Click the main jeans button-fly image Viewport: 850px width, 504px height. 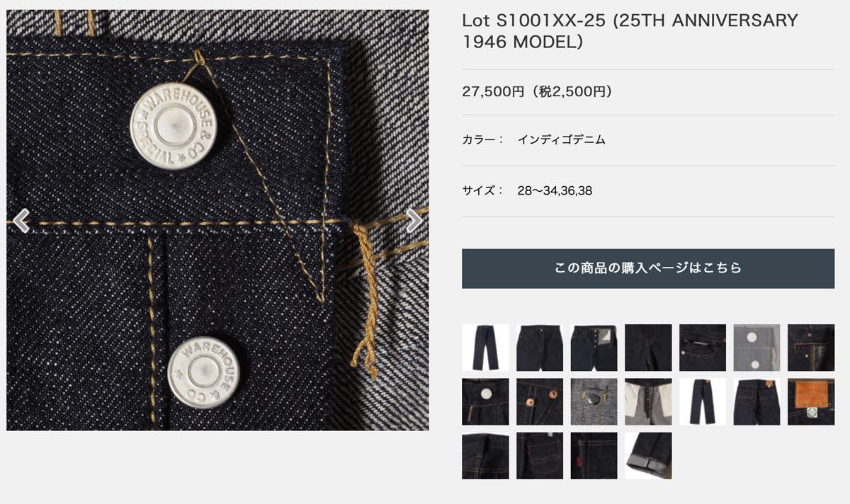[217, 220]
